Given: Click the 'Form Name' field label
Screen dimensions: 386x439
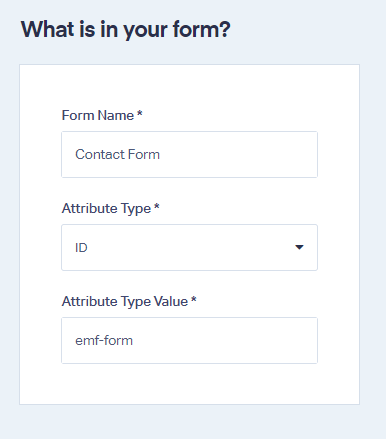Looking at the screenshot, I should (98, 115).
